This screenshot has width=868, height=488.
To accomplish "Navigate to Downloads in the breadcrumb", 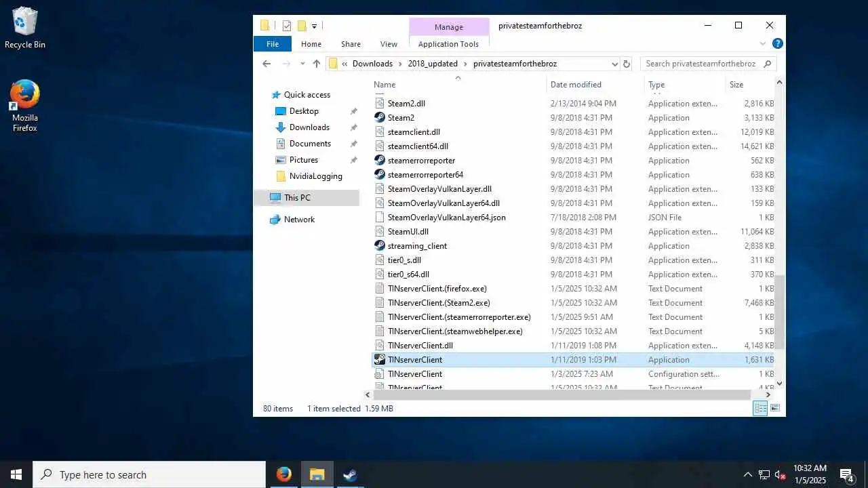I will coord(372,64).
